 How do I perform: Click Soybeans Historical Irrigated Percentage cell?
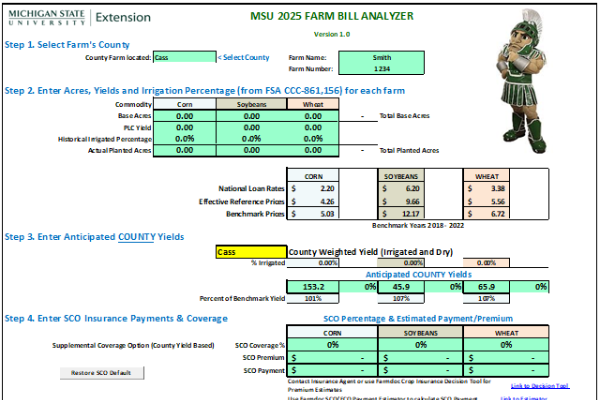point(251,139)
